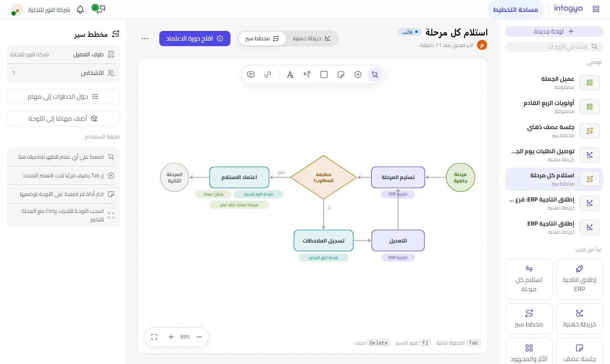Open عميل الجملة board
This screenshot has width=610, height=364.
click(x=554, y=83)
